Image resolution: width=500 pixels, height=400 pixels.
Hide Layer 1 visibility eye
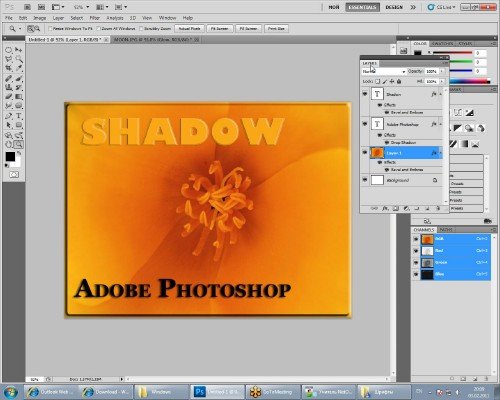tap(365, 152)
